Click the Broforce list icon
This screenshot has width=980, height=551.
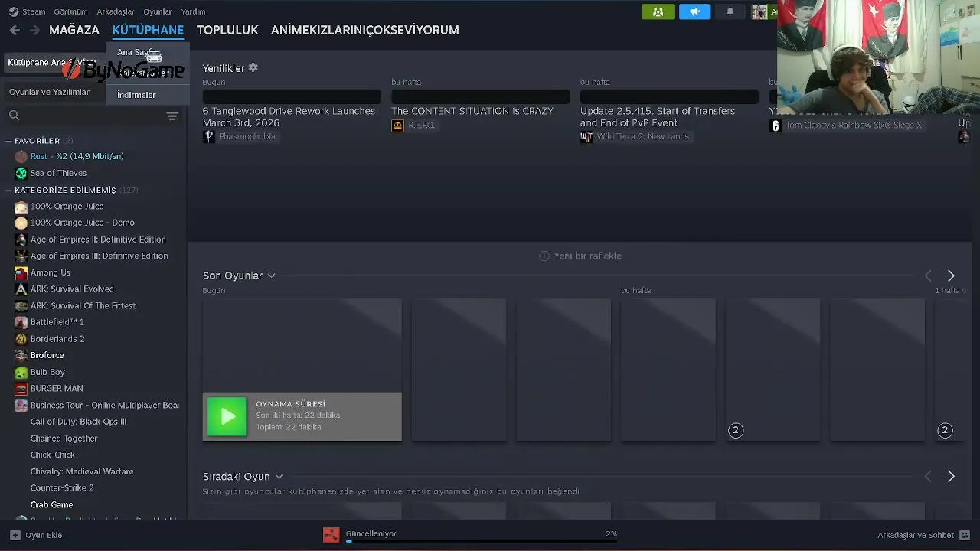(x=21, y=355)
